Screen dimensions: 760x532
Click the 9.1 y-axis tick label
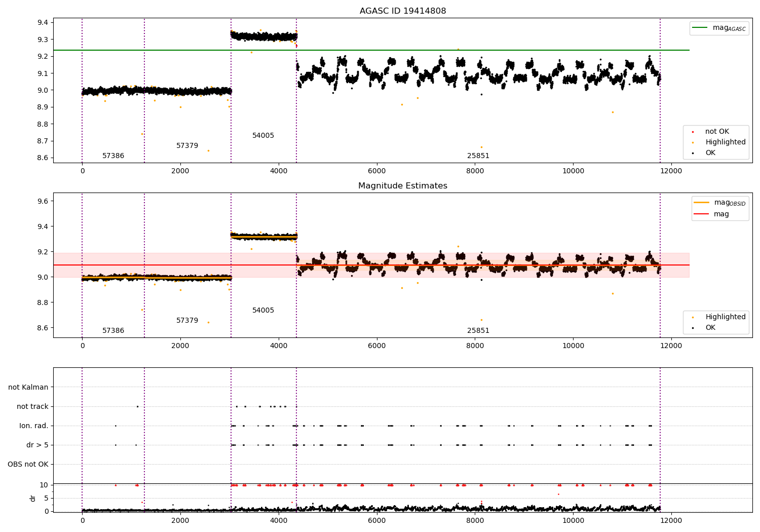[43, 73]
